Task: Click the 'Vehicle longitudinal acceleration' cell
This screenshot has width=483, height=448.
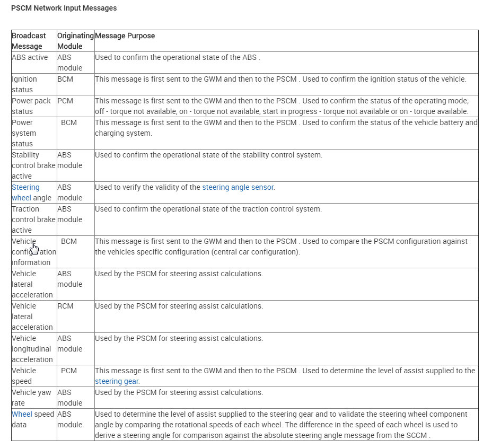Action: [34, 349]
